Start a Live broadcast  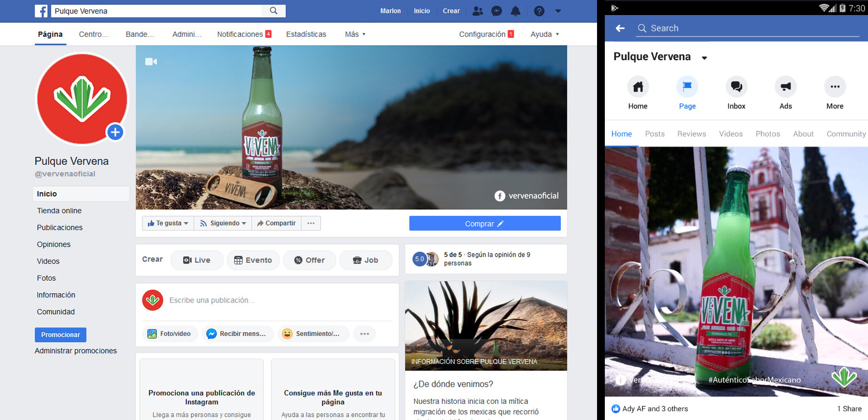[197, 260]
